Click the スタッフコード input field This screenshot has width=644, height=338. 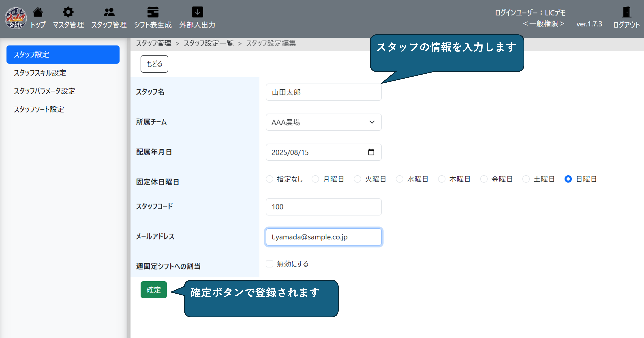point(323,207)
